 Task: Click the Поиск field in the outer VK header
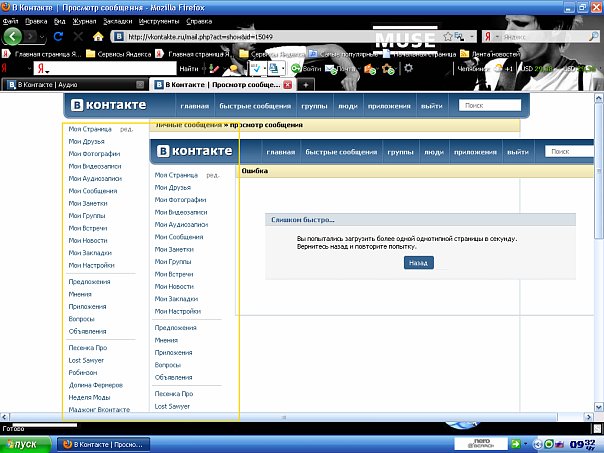[490, 105]
